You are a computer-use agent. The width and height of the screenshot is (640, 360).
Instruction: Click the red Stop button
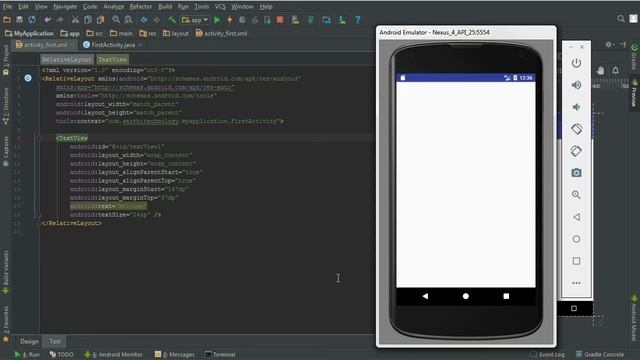pyautogui.click(x=280, y=20)
